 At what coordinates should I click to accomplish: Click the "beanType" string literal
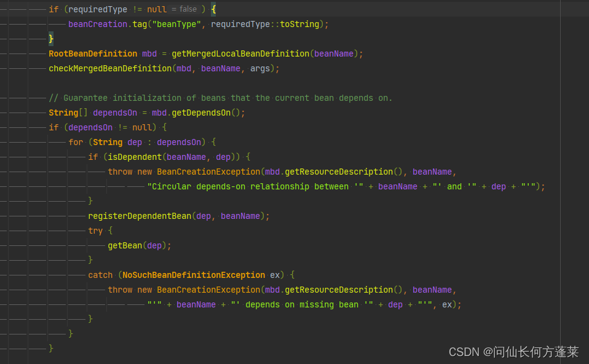pos(176,25)
